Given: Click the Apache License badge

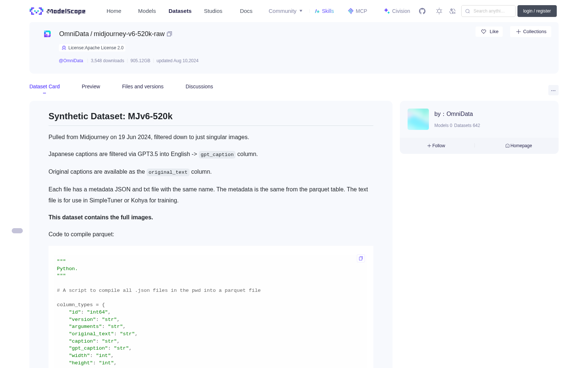Looking at the screenshot, I should click(92, 48).
